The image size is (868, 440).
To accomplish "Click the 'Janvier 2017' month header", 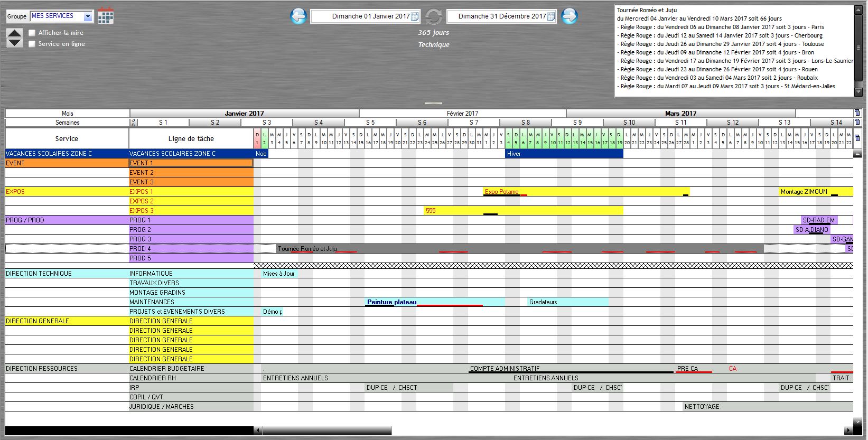I will coord(244,113).
